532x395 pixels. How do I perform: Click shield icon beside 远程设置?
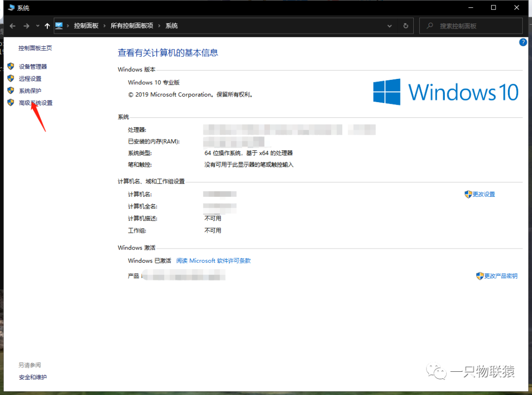pyautogui.click(x=11, y=78)
